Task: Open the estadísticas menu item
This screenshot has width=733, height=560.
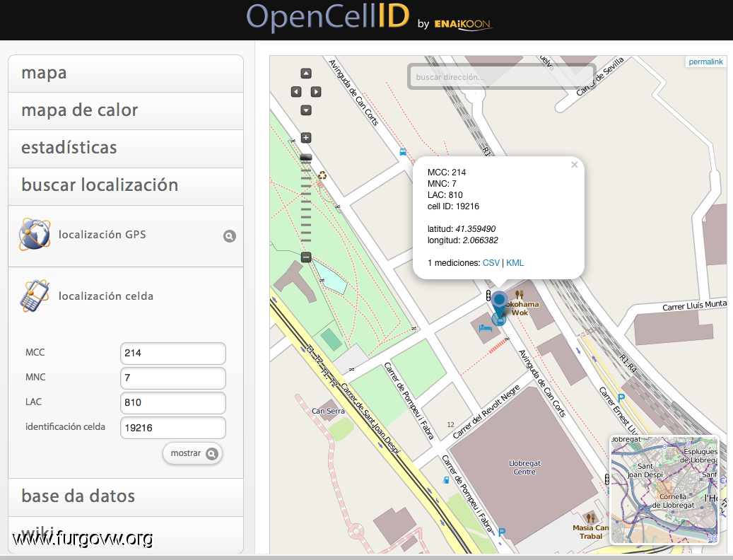Action: click(126, 148)
